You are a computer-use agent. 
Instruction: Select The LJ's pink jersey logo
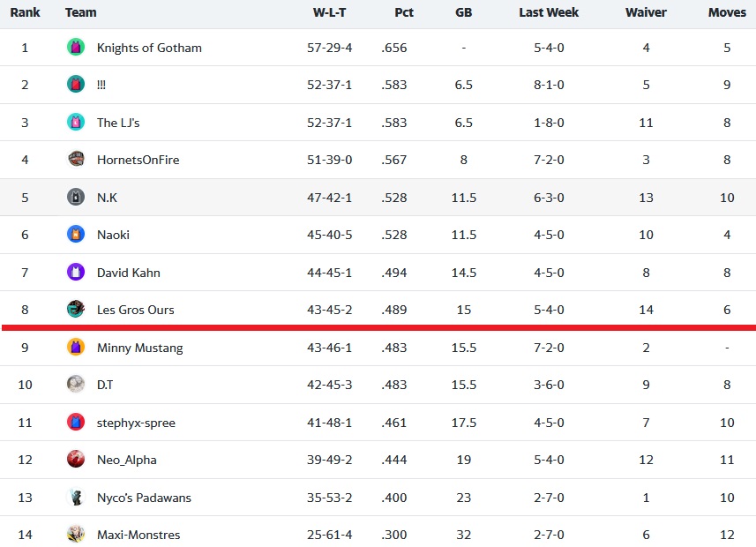tap(76, 122)
